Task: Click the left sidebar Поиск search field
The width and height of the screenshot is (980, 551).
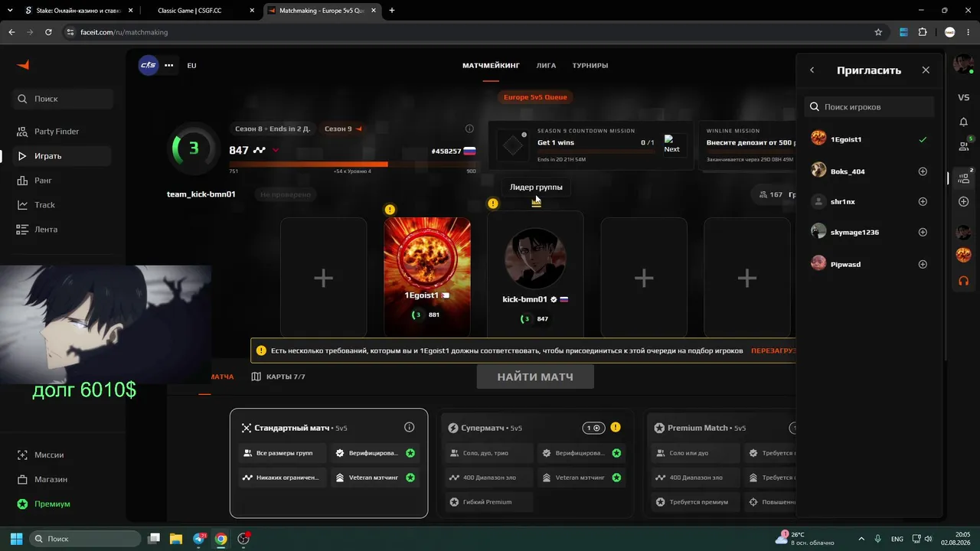Action: tap(63, 99)
